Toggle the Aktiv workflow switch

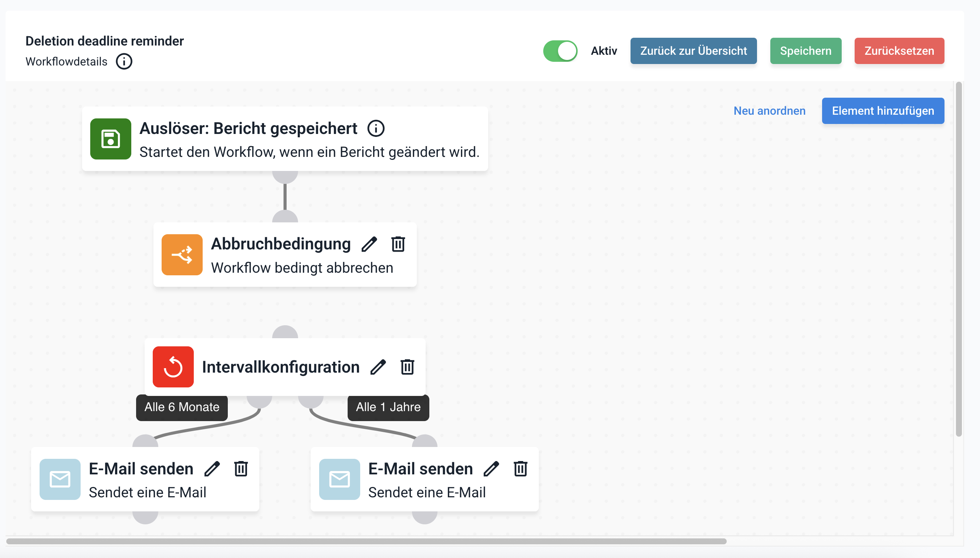(560, 51)
